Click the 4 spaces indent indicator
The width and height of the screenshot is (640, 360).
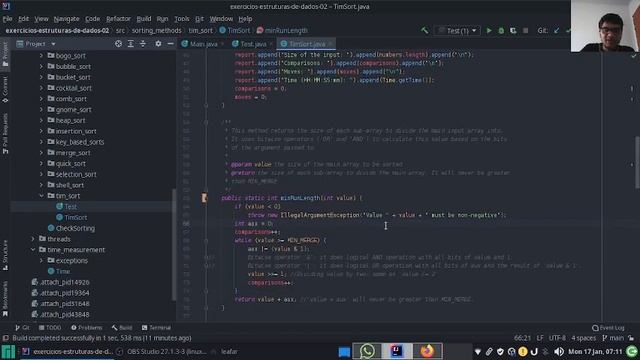click(x=584, y=338)
